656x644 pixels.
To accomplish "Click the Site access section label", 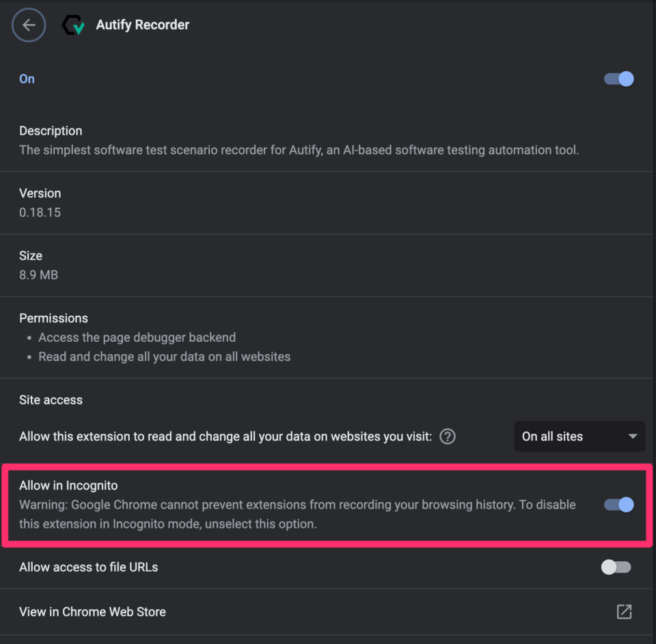I will (51, 400).
